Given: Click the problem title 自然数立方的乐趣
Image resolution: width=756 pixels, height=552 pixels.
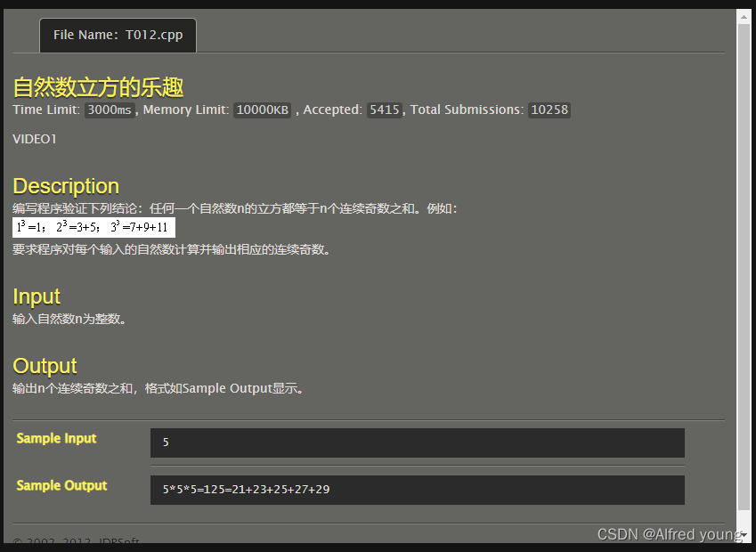Looking at the screenshot, I should (95, 87).
